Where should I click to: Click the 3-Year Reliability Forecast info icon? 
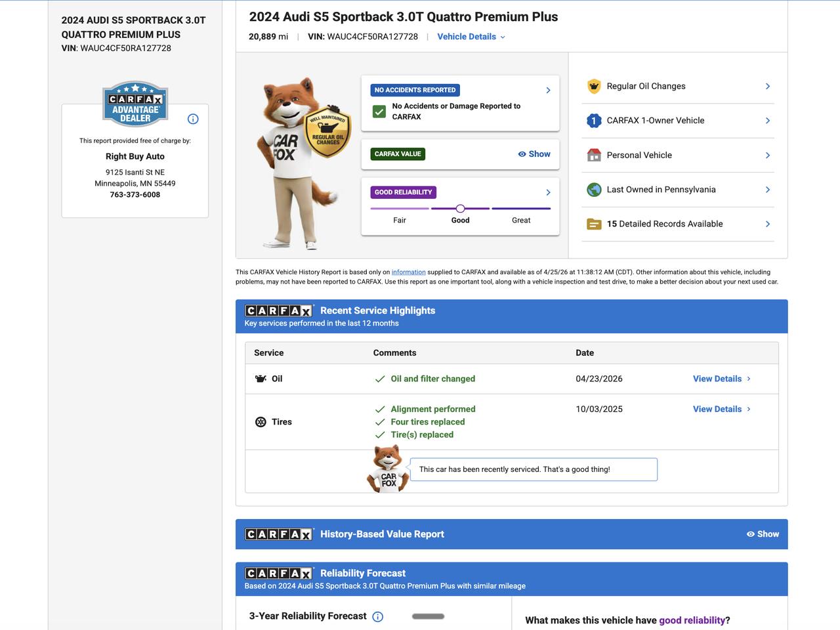coord(378,616)
